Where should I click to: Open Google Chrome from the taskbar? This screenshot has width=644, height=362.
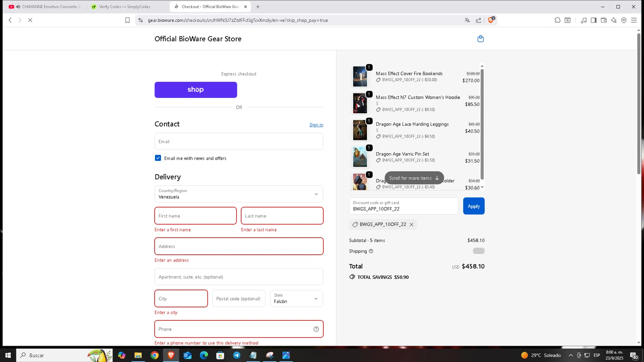coord(155,355)
